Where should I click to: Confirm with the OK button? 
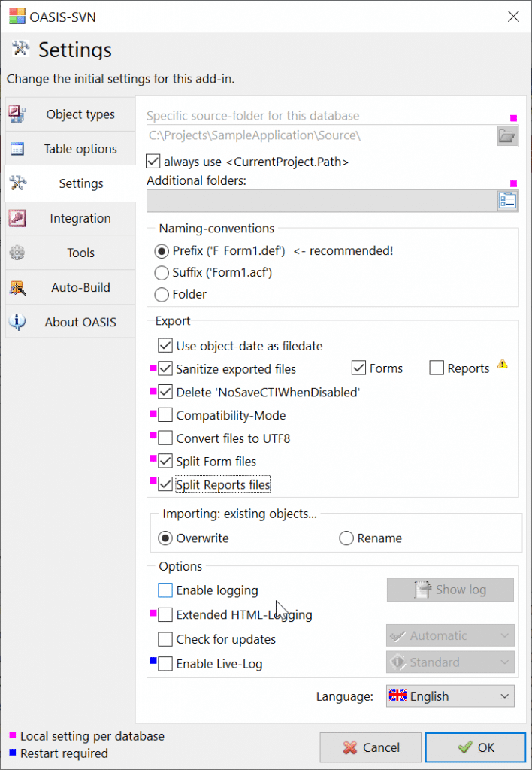pyautogui.click(x=476, y=747)
